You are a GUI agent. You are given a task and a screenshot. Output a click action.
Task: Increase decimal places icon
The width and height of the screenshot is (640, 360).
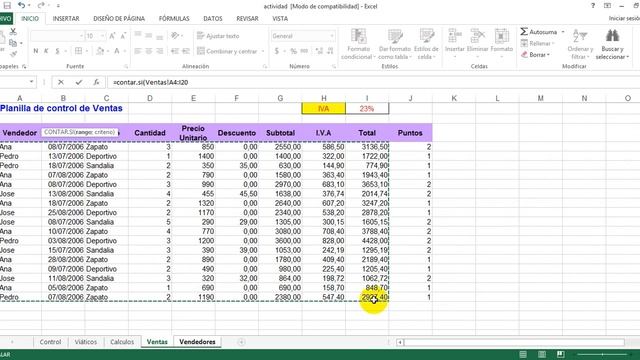(x=319, y=51)
